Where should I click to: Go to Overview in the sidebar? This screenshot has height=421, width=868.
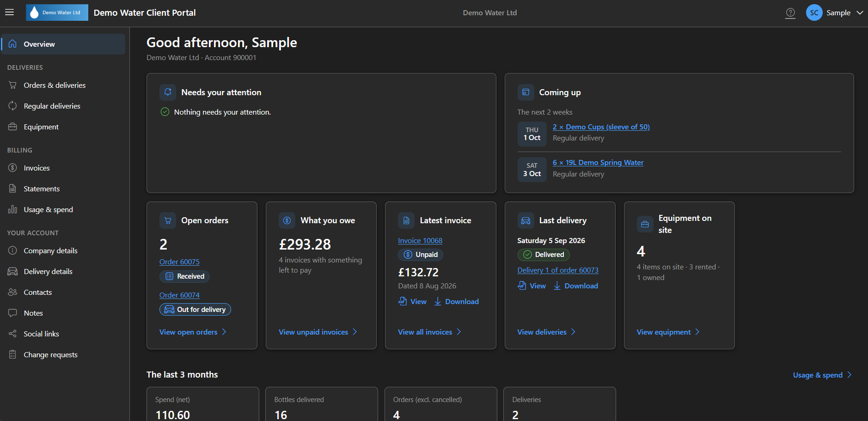pos(63,44)
